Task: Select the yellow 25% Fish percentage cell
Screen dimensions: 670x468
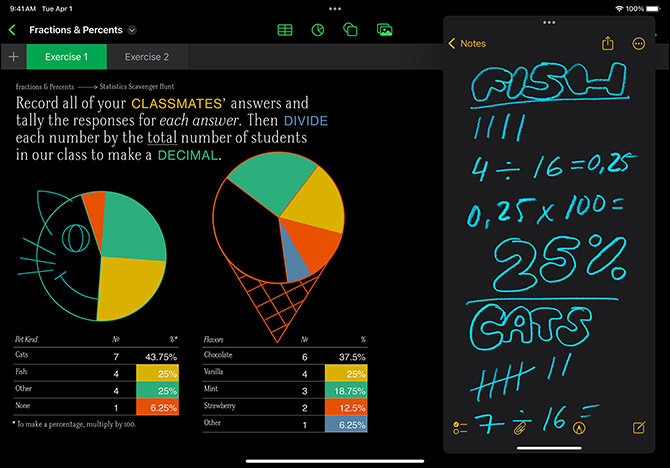Action: pyautogui.click(x=158, y=372)
